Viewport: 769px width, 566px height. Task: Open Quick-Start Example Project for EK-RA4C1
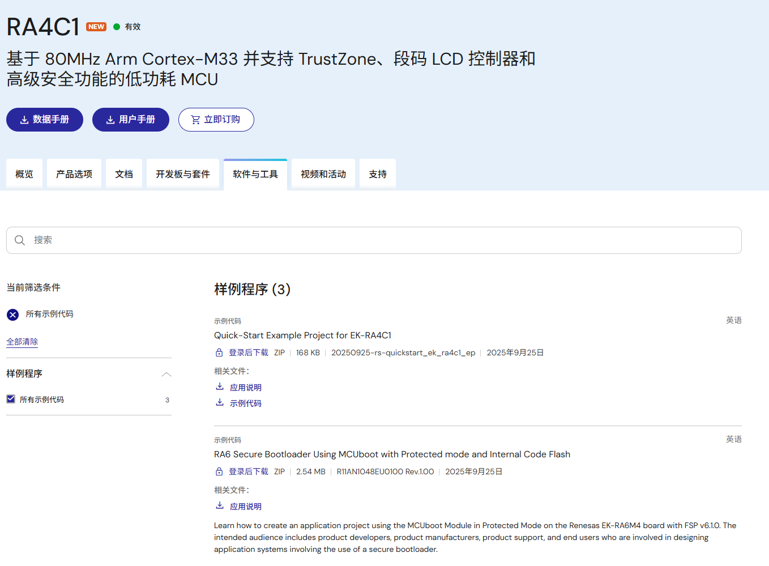click(303, 335)
